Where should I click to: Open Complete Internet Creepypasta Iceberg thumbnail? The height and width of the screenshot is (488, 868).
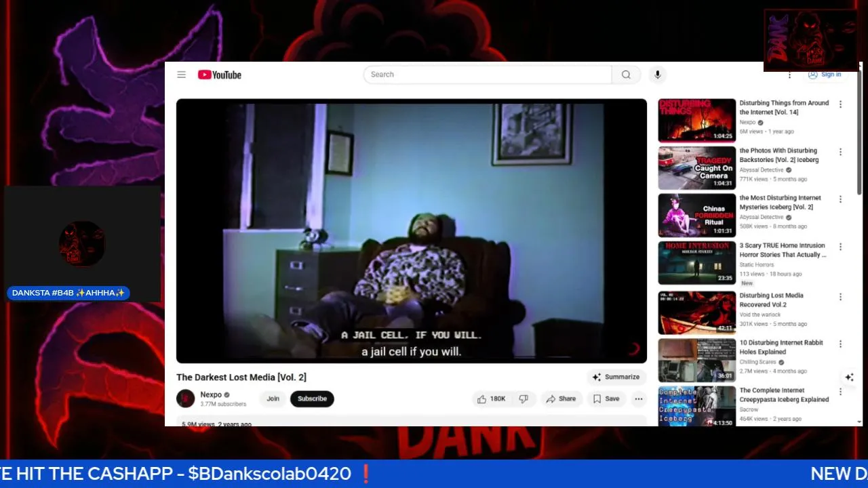point(697,407)
